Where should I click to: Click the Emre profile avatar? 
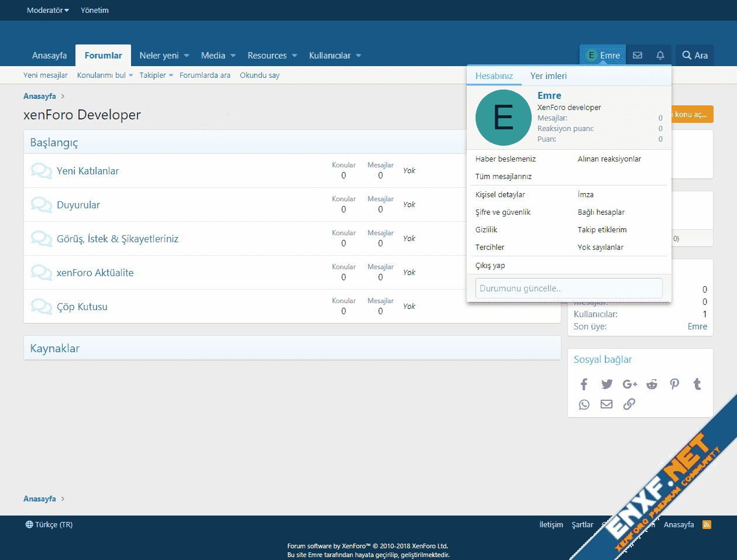coord(503,118)
